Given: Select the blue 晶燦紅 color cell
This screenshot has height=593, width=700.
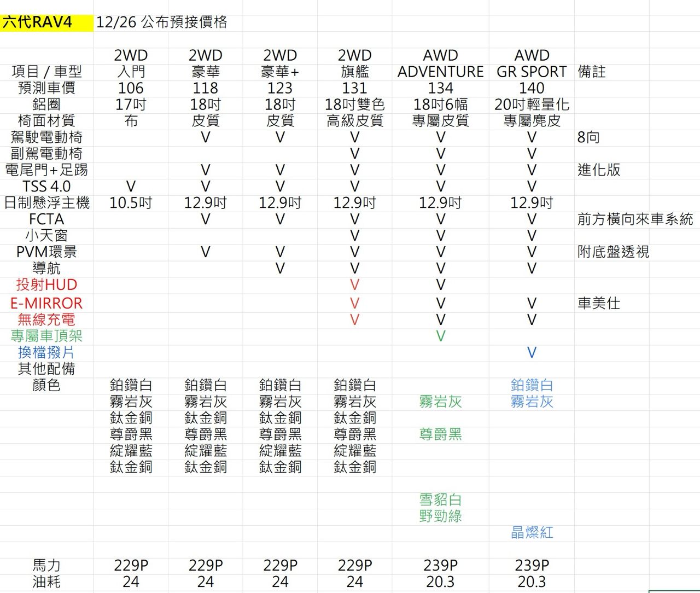Looking at the screenshot, I should [x=532, y=532].
